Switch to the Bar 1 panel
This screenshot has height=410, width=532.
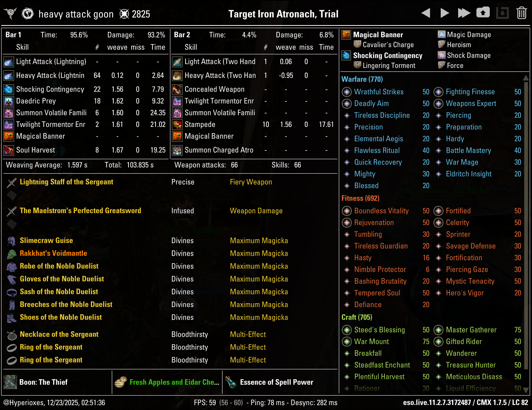tap(13, 35)
